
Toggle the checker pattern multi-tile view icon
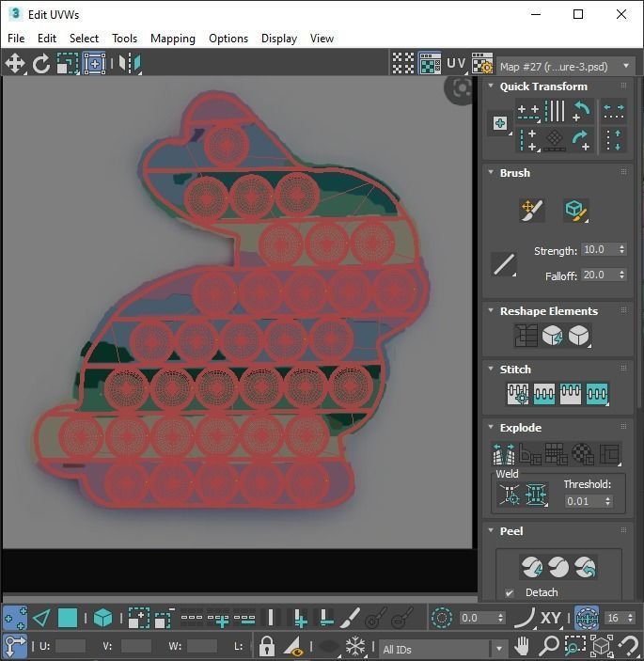[x=403, y=64]
